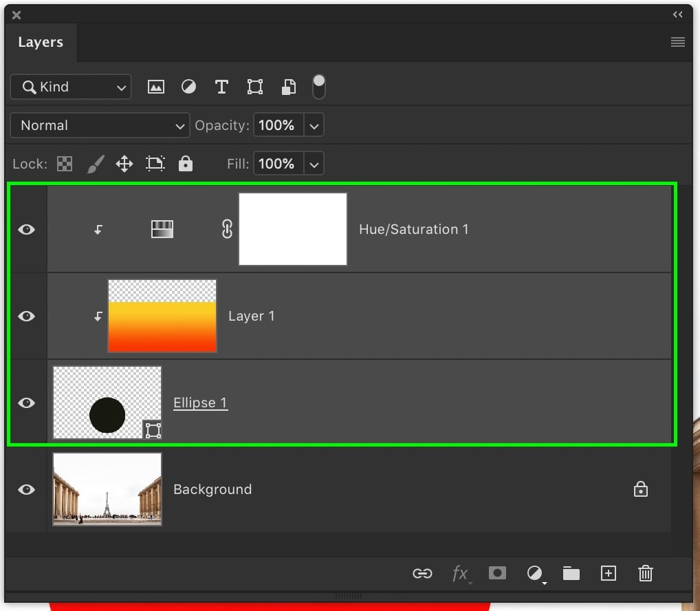Viewport: 700px width, 611px height.
Task: Filter for adjustment layers only
Action: click(x=188, y=87)
